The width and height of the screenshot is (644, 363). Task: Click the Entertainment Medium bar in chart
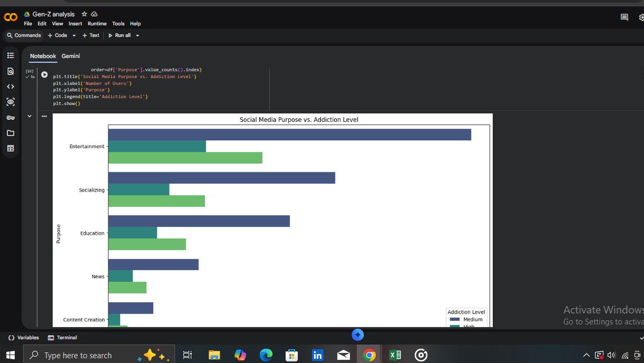click(290, 135)
